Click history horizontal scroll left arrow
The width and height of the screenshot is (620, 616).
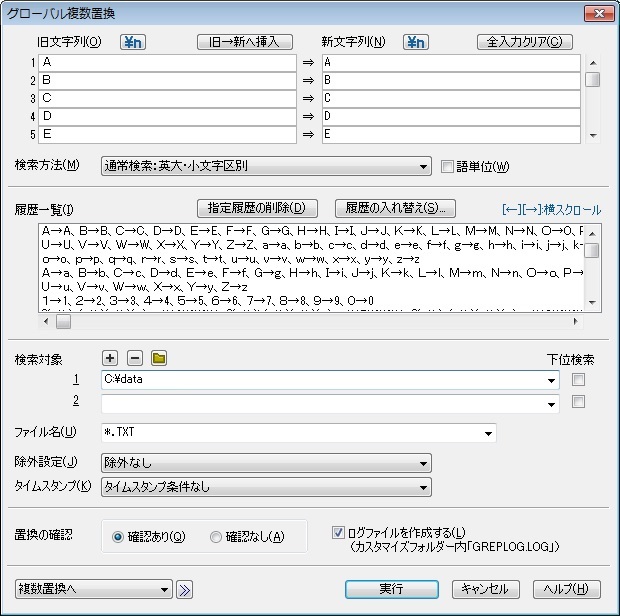pyautogui.click(x=46, y=321)
